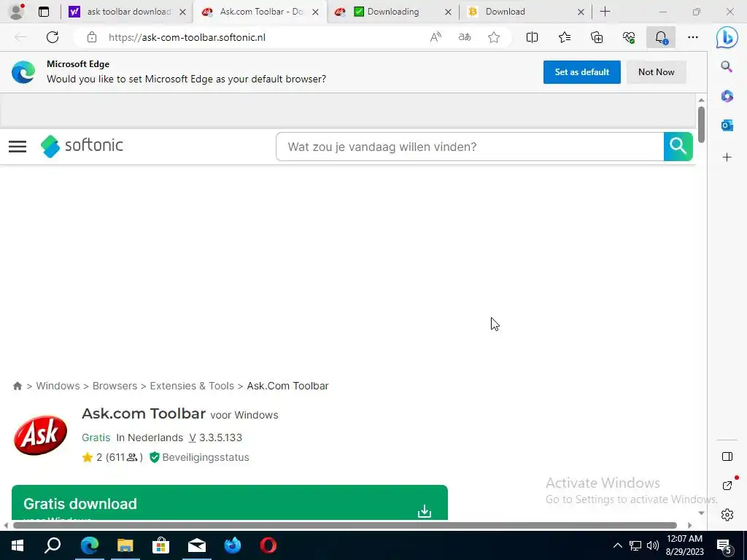
Task: View site information lock icon
Action: [x=92, y=37]
